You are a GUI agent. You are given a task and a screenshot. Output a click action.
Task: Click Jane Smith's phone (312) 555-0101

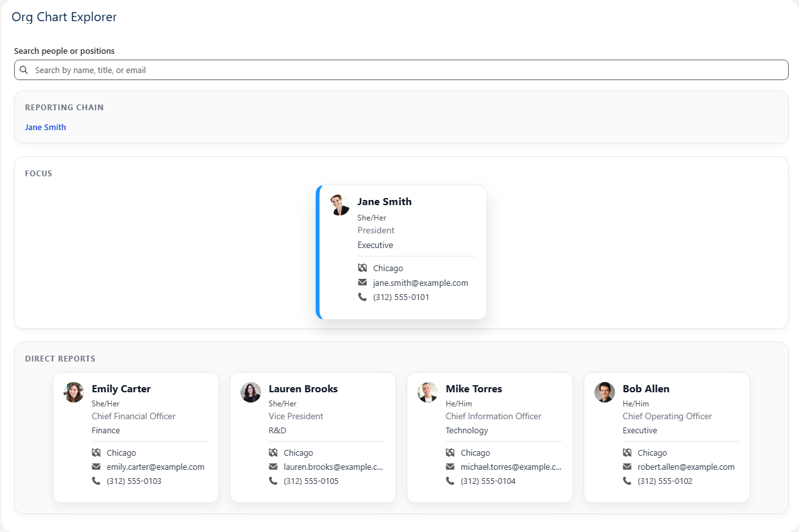(401, 297)
